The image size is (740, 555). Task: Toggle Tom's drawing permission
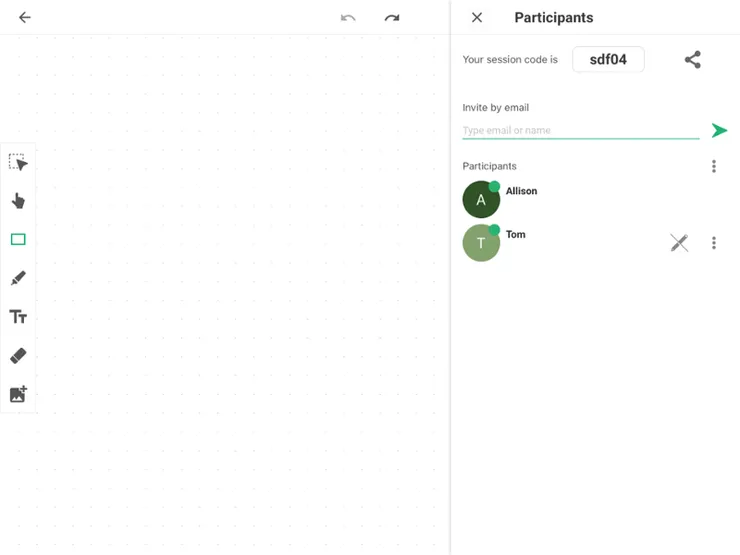tap(679, 243)
